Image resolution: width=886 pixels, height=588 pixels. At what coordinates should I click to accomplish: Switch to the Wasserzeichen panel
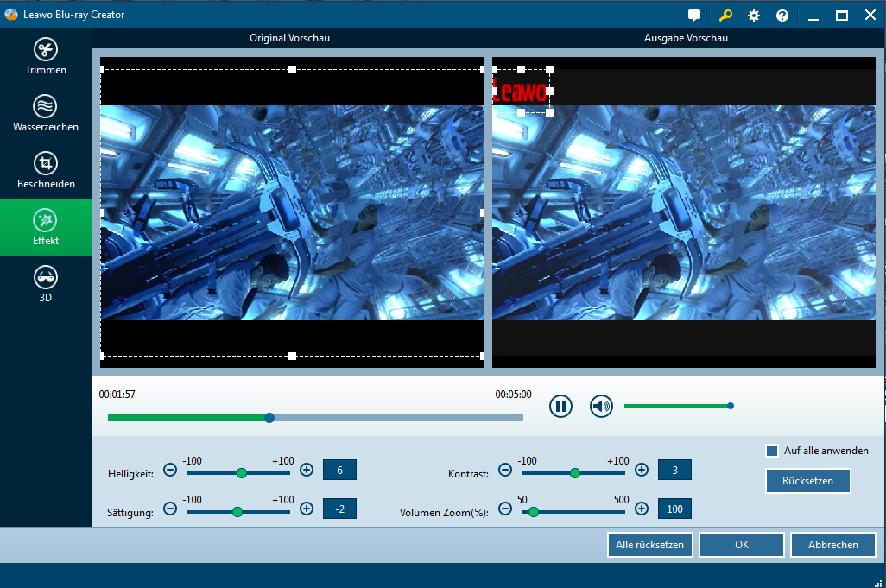point(45,113)
